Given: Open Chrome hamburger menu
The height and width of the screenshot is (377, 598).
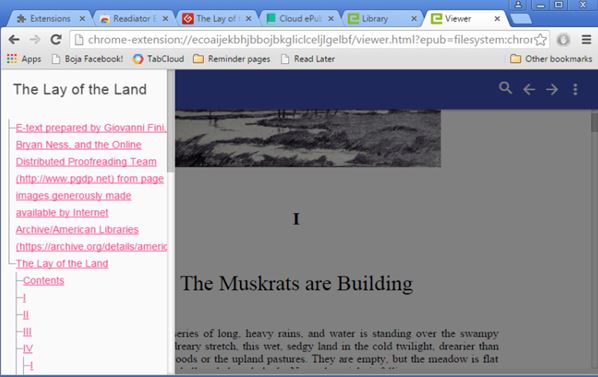Looking at the screenshot, I should tap(587, 39).
